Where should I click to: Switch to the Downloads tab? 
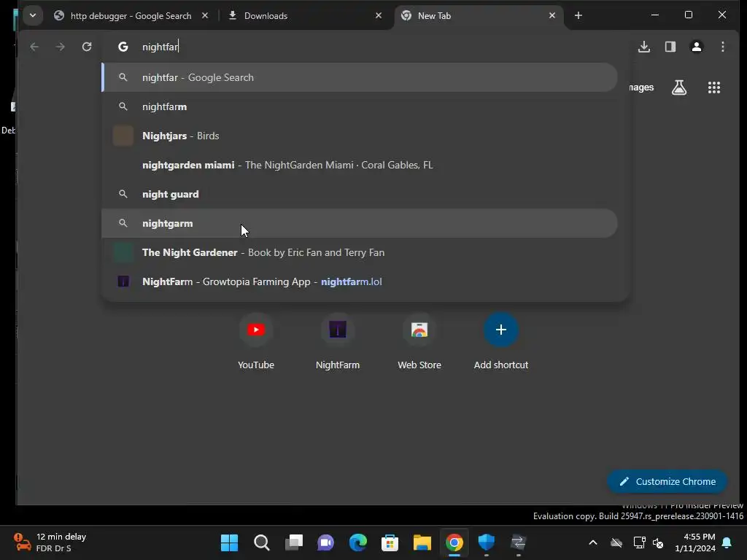(x=305, y=16)
